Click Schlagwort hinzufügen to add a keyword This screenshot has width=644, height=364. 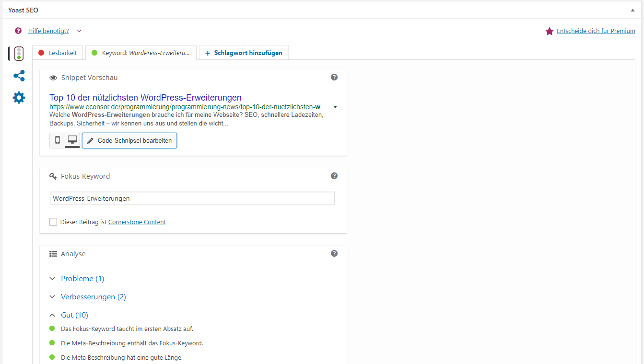coord(244,53)
